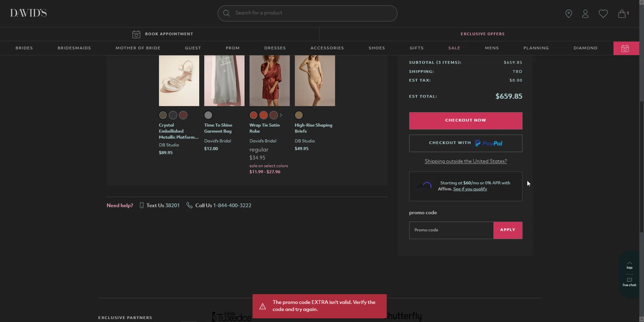The height and width of the screenshot is (322, 644).
Task: Open the Diamond menu
Action: click(585, 48)
